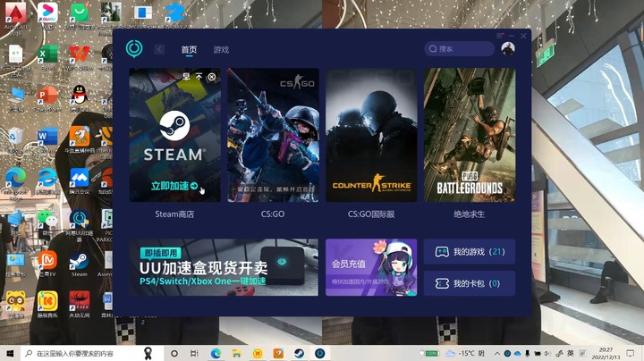This screenshot has width=644, height=361.
Task: Open the PowerPoint desktop shortcut
Action: 47,99
